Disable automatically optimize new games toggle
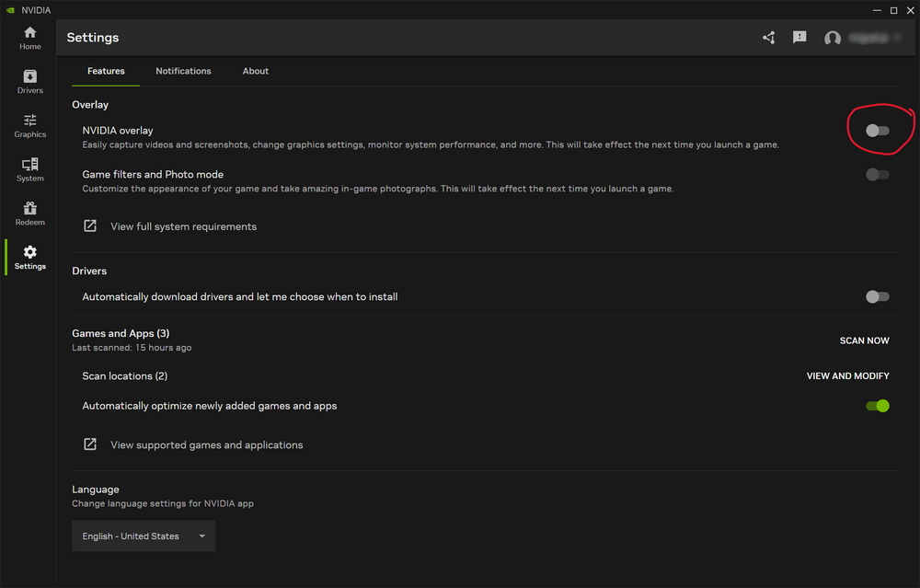 pyautogui.click(x=878, y=406)
